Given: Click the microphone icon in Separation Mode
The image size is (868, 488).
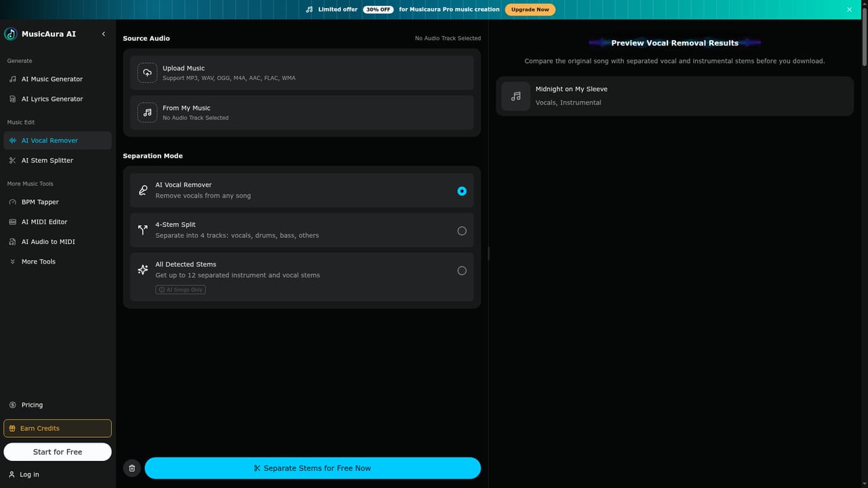Looking at the screenshot, I should [142, 190].
